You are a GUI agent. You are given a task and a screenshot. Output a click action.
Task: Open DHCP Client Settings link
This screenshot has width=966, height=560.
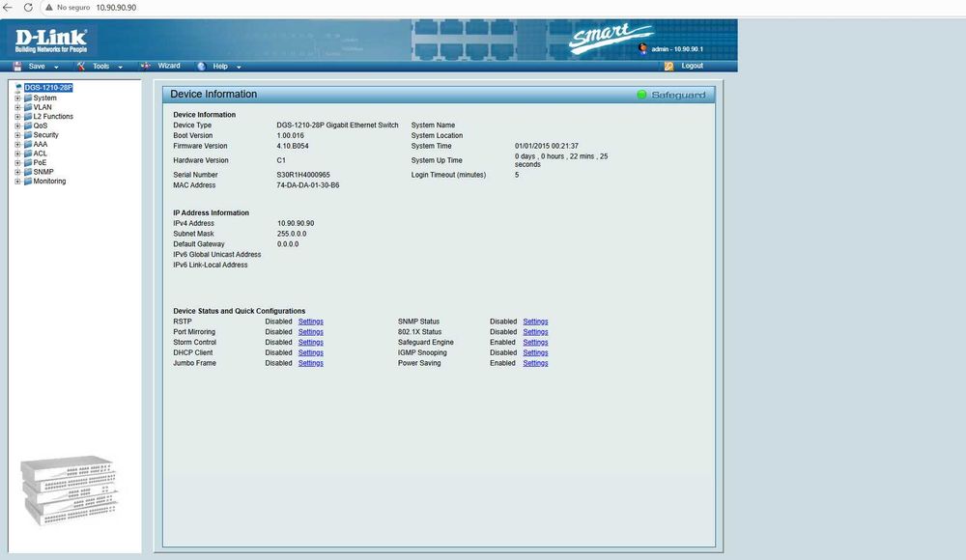[310, 353]
